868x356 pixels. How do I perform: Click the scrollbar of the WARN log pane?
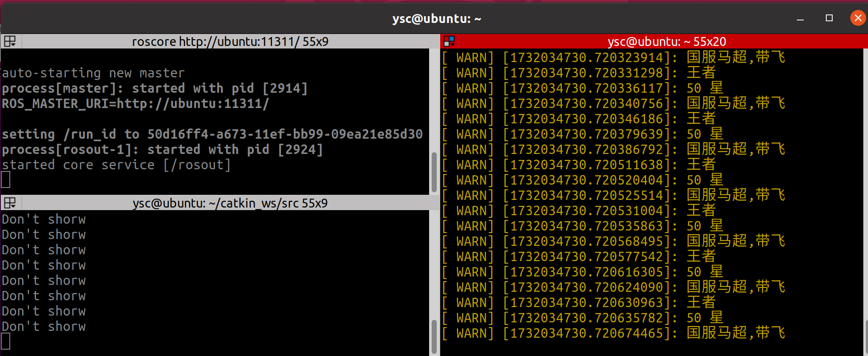tap(866, 336)
